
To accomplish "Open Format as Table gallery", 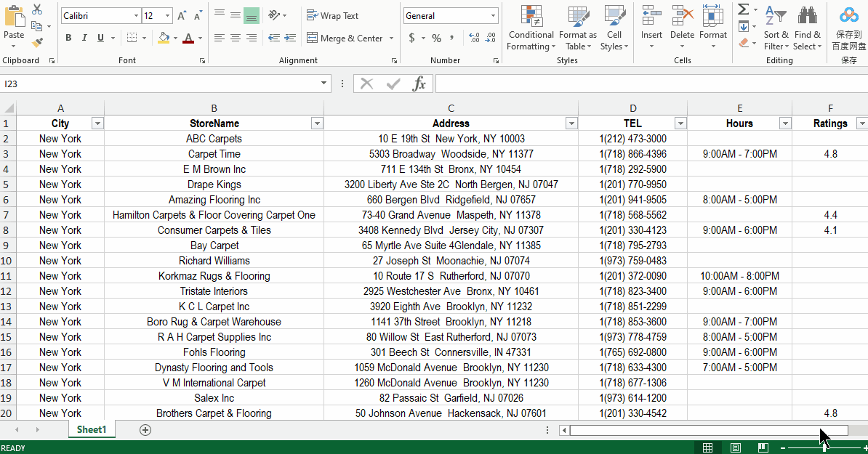I will pyautogui.click(x=578, y=28).
